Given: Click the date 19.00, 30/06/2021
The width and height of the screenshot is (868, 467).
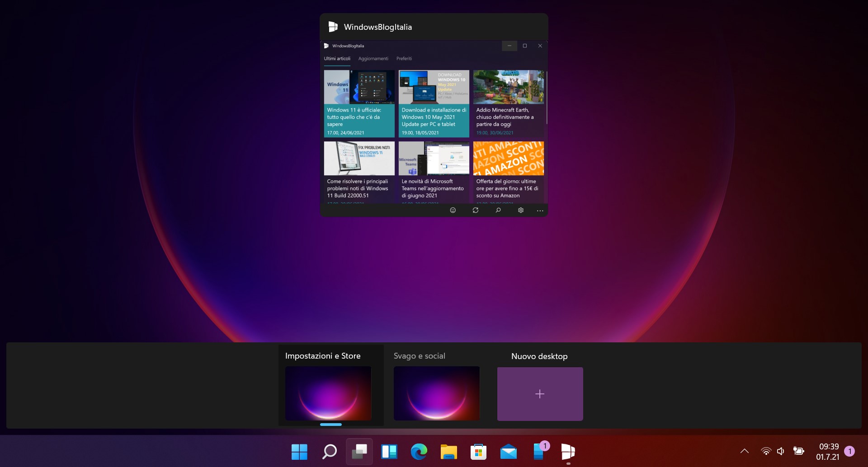Looking at the screenshot, I should click(495, 133).
